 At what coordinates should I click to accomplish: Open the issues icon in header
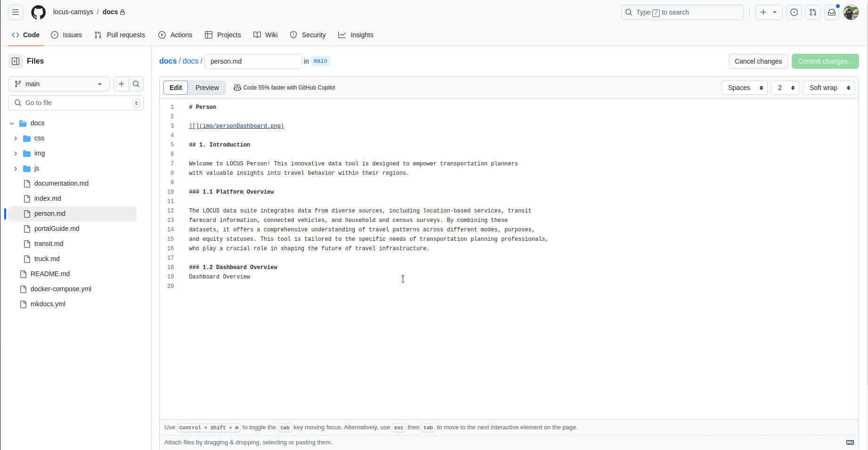click(794, 12)
